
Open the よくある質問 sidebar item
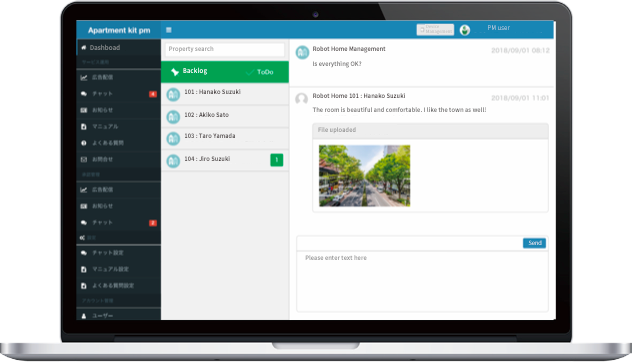click(x=118, y=143)
